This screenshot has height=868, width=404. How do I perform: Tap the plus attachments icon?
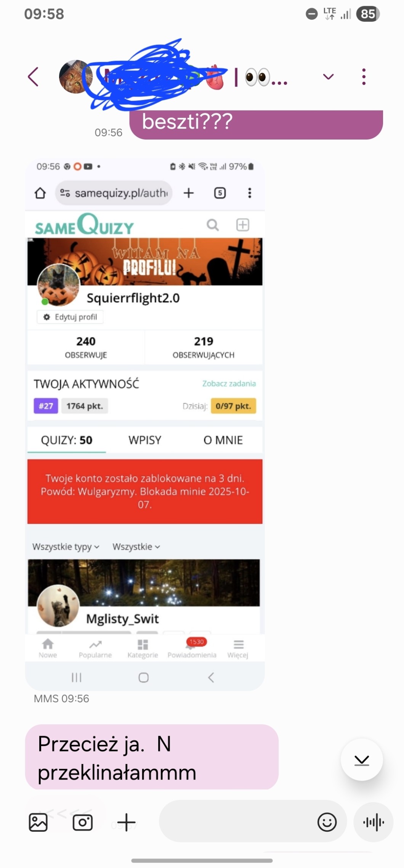coord(127,822)
